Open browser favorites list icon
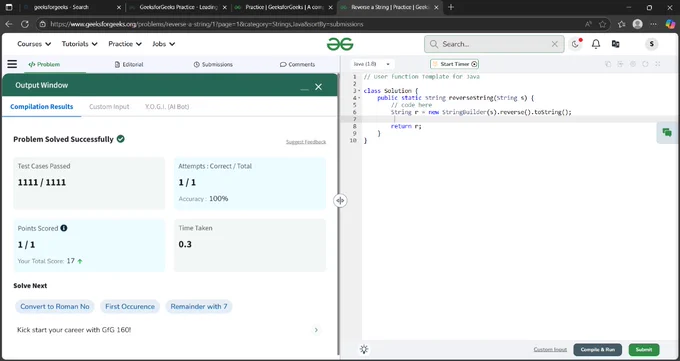 point(621,24)
